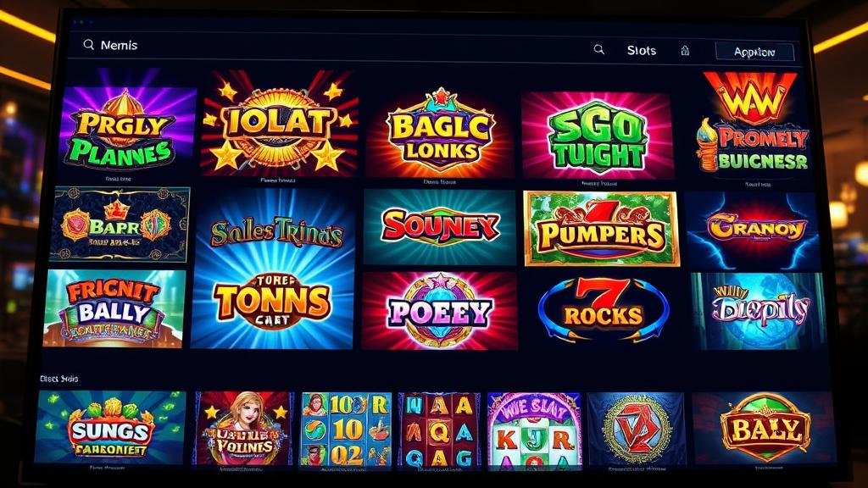This screenshot has height=488, width=868.
Task: Choose the Promely Buicnesr game
Action: 754,125
